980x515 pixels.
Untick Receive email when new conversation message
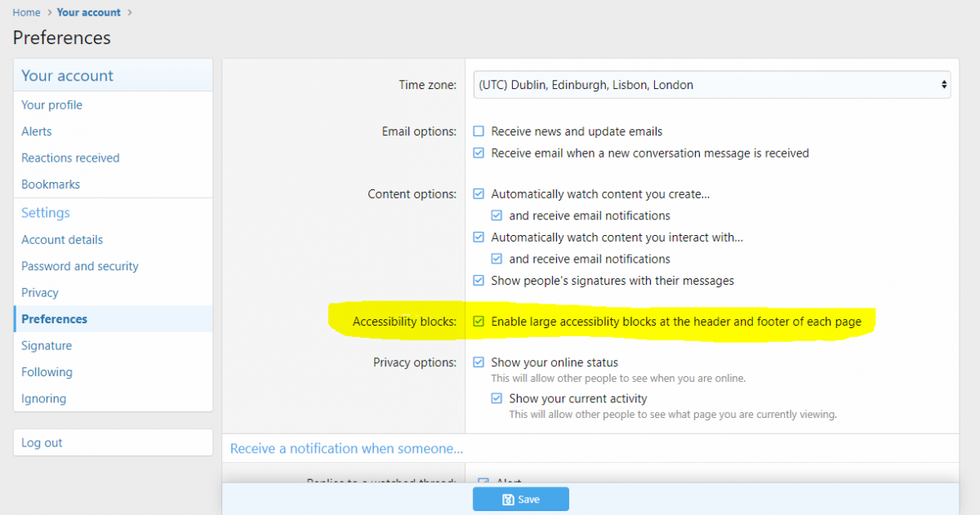(x=479, y=153)
